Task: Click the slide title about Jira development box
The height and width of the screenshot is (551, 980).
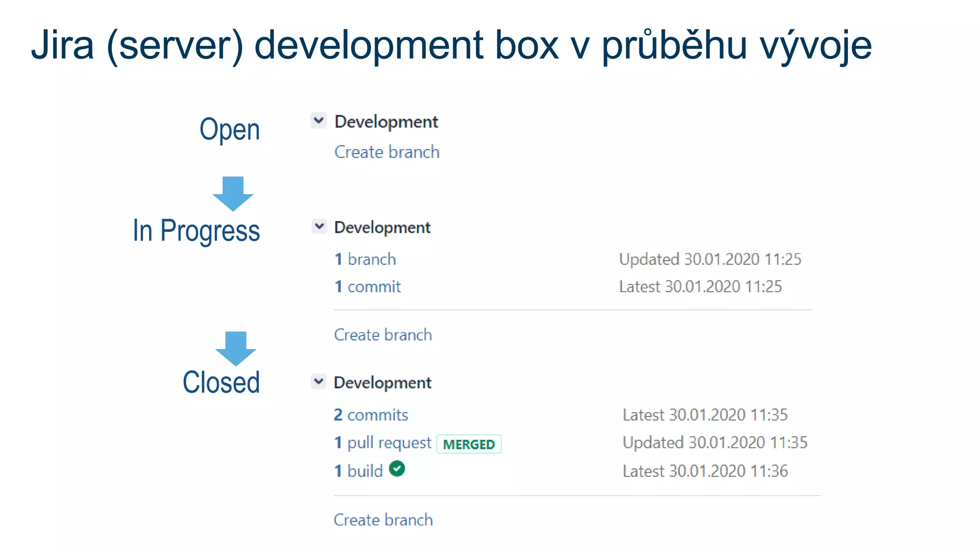Action: pyautogui.click(x=451, y=45)
